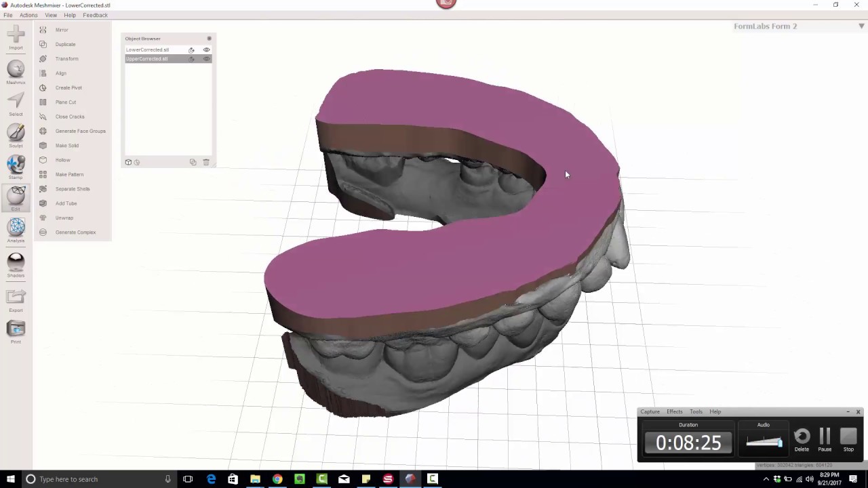This screenshot has height=488, width=868.
Task: Open the Feedback menu
Action: pyautogui.click(x=95, y=15)
